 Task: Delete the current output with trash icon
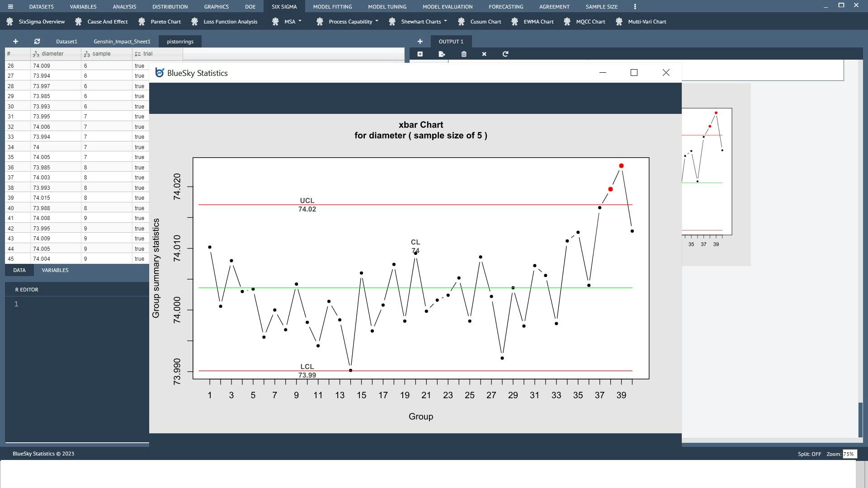click(463, 54)
